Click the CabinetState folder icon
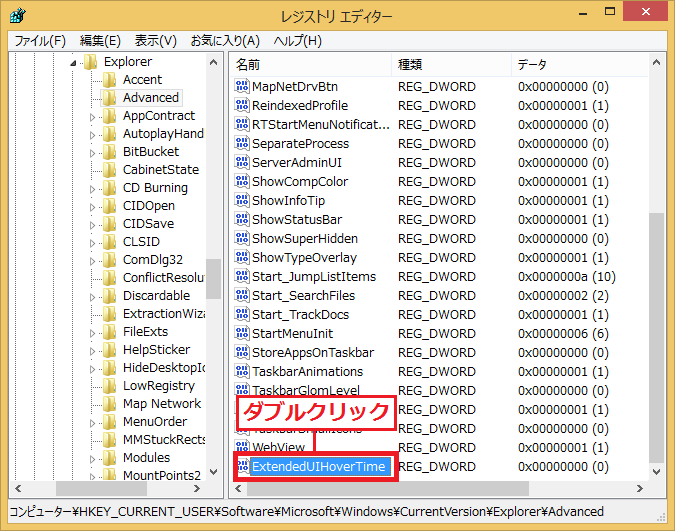The height and width of the screenshot is (531, 675). pos(109,170)
